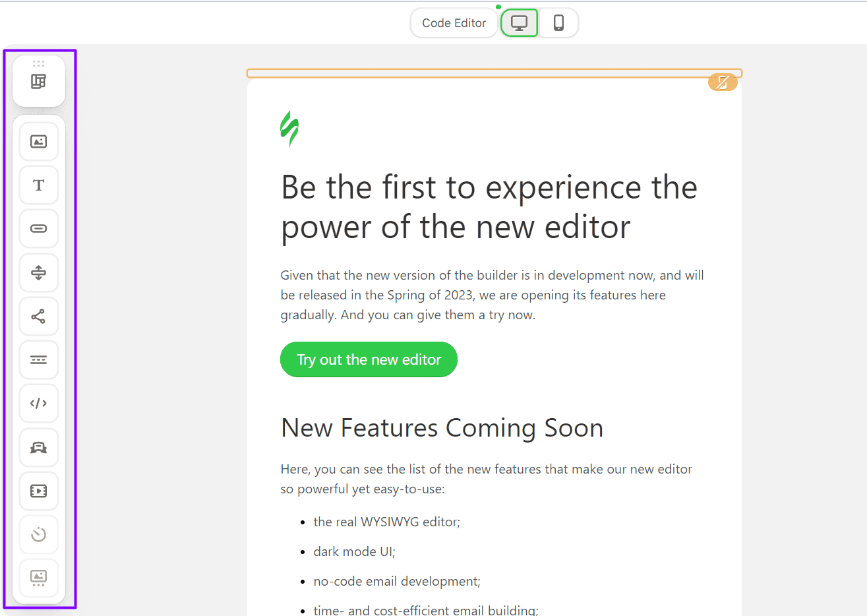Open the structures/layout panel icon
Image resolution: width=867 pixels, height=616 pixels.
pyautogui.click(x=39, y=82)
